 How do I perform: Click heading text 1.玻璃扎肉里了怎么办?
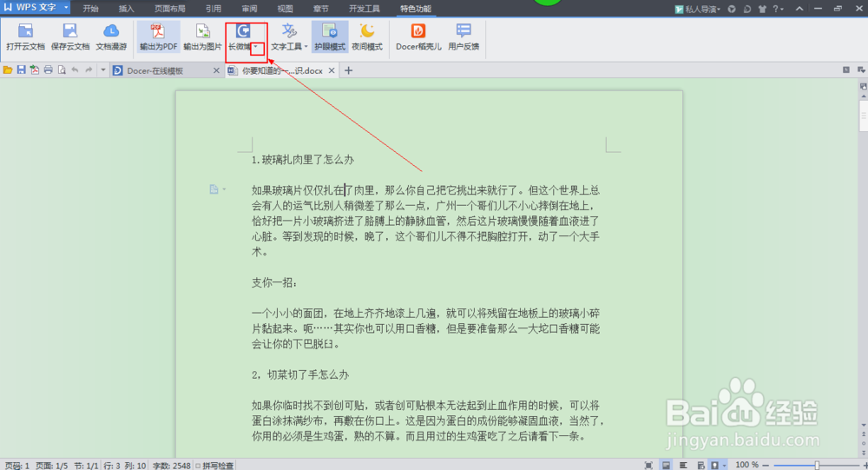(303, 160)
